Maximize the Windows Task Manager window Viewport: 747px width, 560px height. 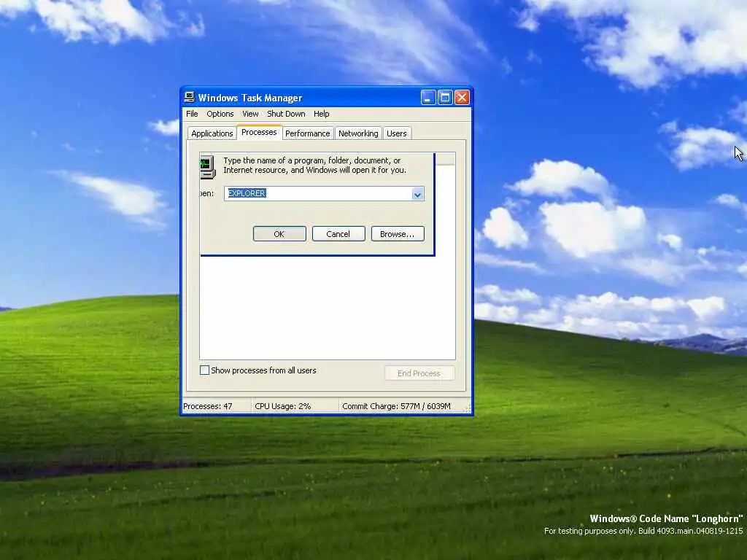[445, 98]
